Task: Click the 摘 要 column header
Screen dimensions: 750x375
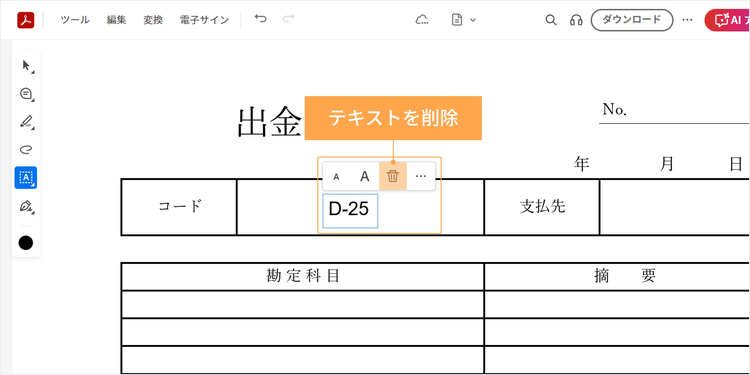Action: pos(625,276)
